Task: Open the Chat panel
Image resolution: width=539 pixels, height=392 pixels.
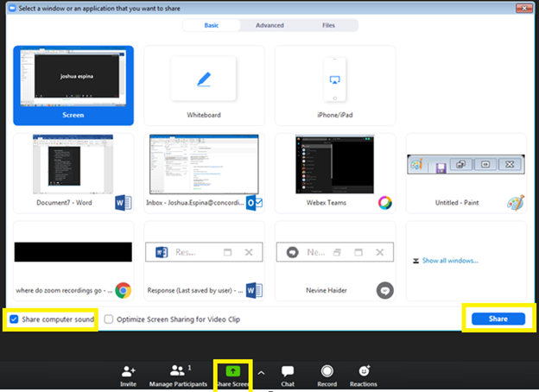Action: pyautogui.click(x=288, y=372)
